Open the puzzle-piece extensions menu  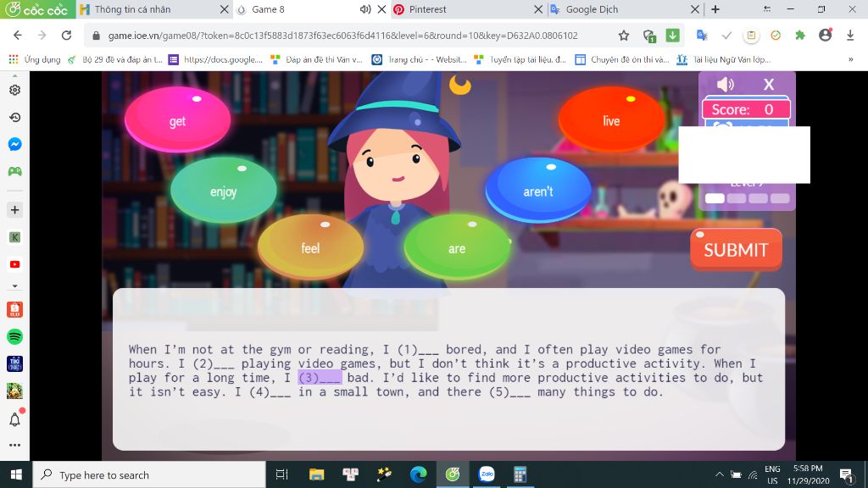point(800,36)
